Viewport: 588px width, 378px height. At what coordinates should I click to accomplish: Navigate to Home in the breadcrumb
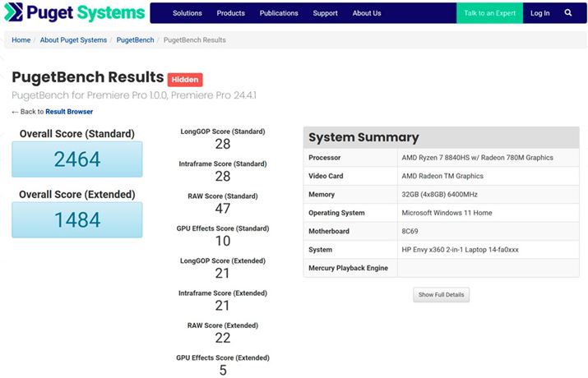pyautogui.click(x=21, y=40)
